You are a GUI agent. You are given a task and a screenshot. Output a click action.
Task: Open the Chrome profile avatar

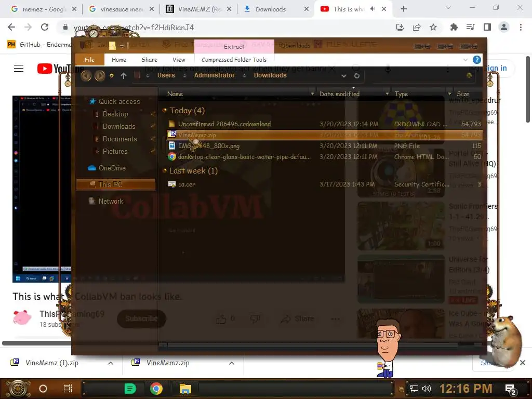[504, 27]
